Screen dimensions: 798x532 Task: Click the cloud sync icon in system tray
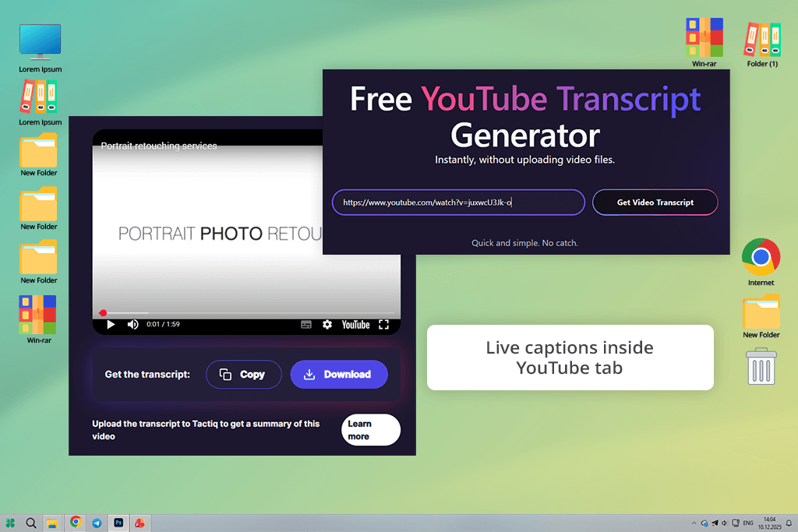pos(704,523)
